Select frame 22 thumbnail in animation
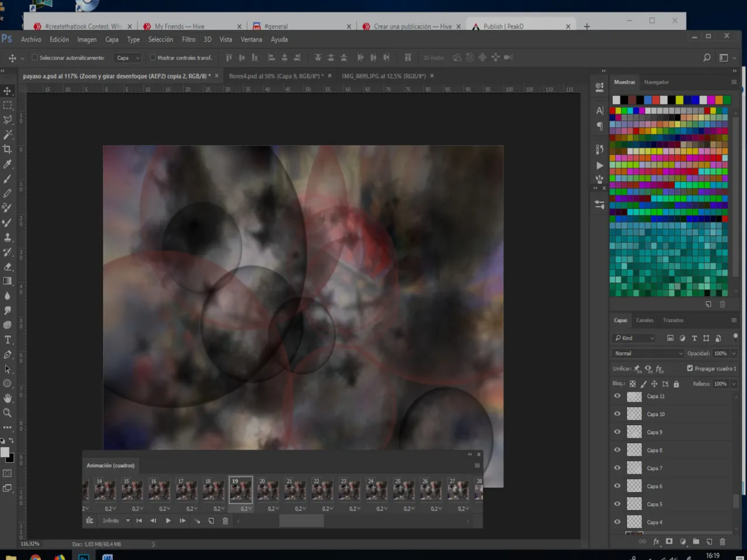Viewport: 747px width, 560px height. pos(322,489)
